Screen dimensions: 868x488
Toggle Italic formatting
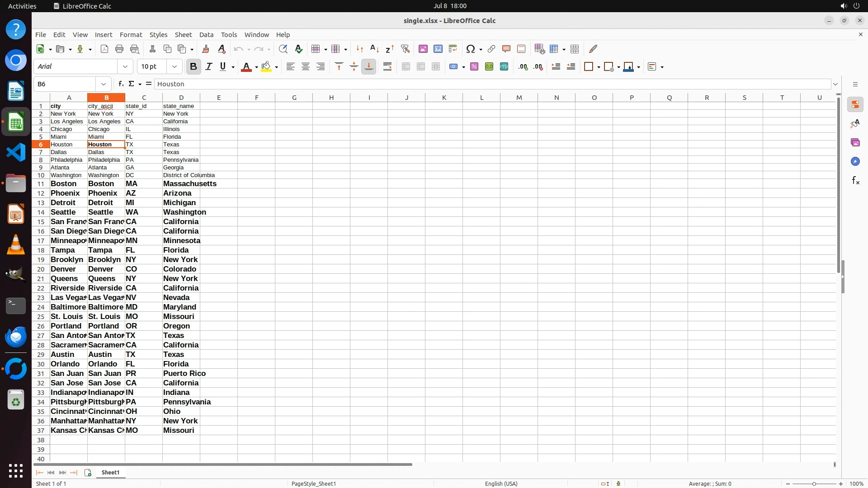point(208,67)
